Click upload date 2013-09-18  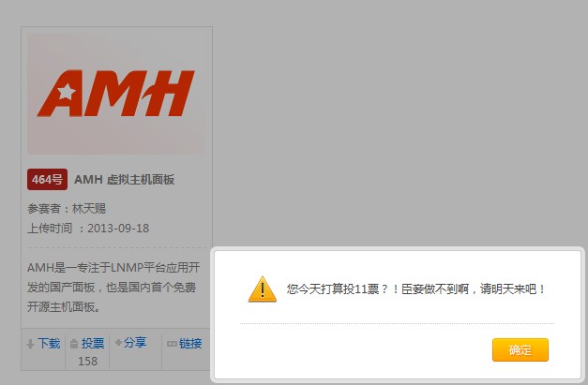click(118, 228)
